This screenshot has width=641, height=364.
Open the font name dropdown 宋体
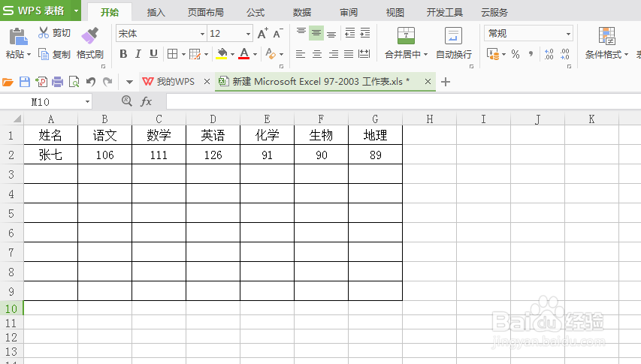pos(202,34)
